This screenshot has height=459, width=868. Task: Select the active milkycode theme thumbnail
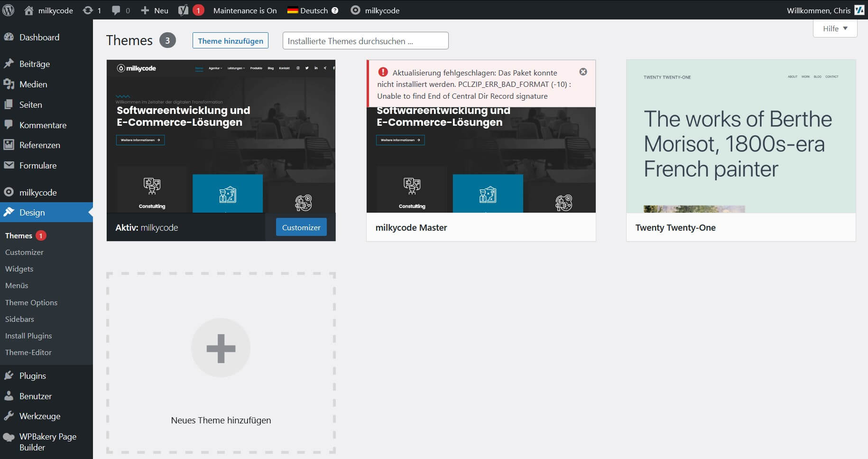pyautogui.click(x=221, y=136)
